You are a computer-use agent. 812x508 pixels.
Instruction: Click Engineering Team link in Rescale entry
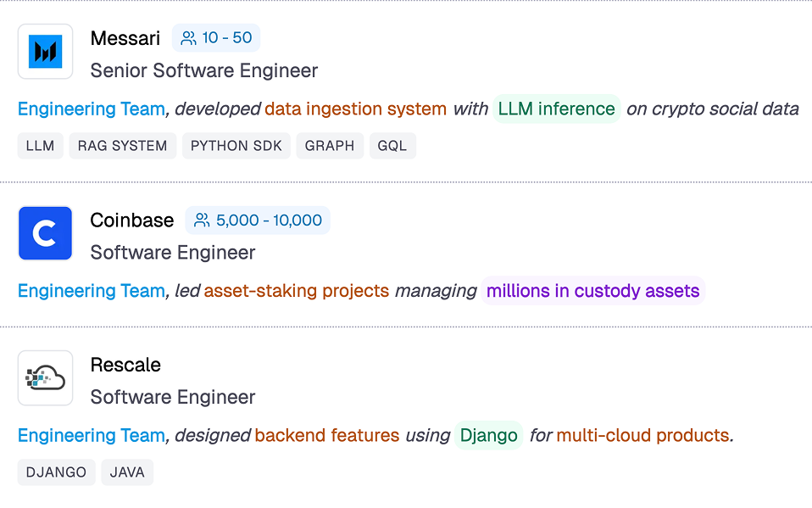pos(92,435)
